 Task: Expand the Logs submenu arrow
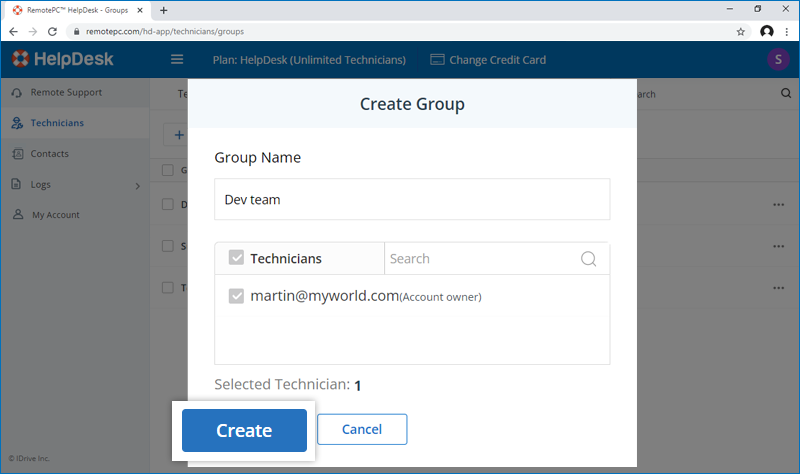click(138, 185)
